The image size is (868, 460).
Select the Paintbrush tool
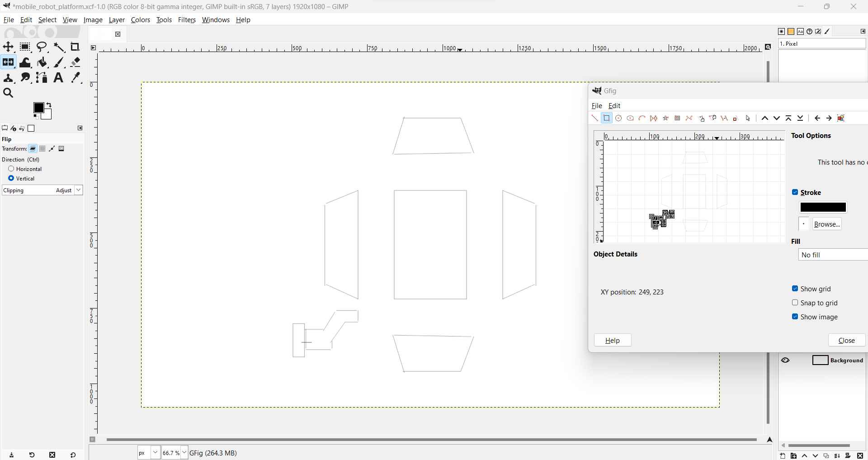coord(59,62)
